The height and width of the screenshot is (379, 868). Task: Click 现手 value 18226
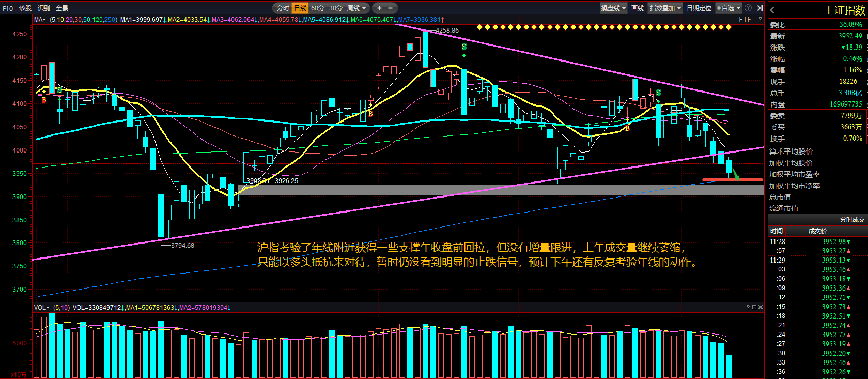coord(848,81)
